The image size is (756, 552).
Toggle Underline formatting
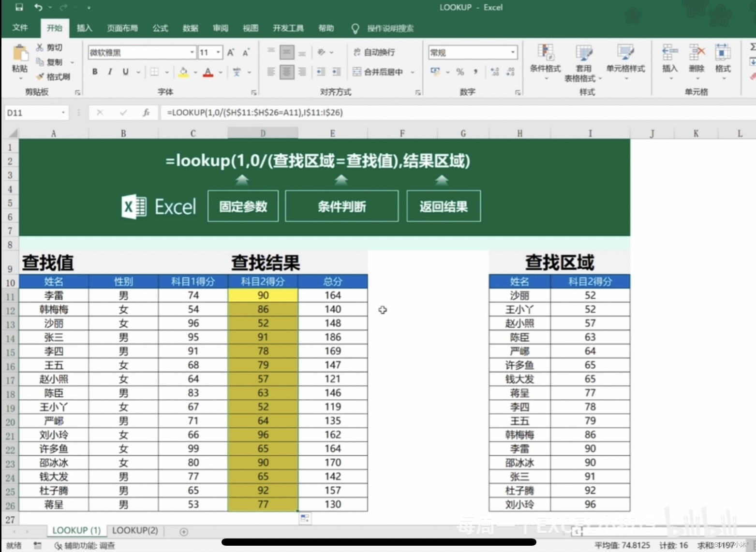tap(126, 72)
